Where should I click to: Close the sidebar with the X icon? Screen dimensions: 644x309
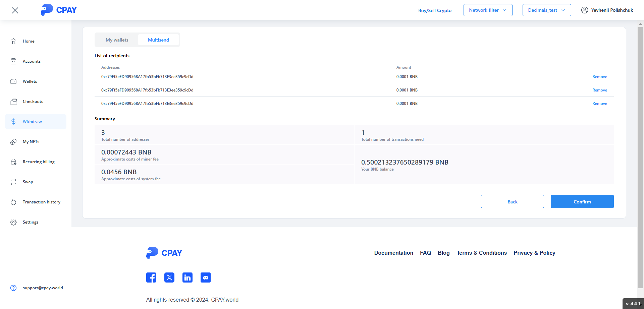point(15,10)
